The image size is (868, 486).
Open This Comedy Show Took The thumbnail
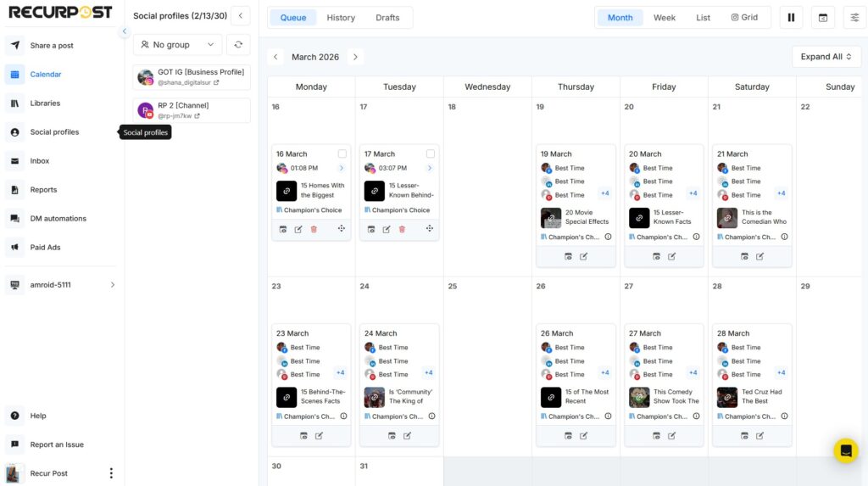click(x=639, y=397)
